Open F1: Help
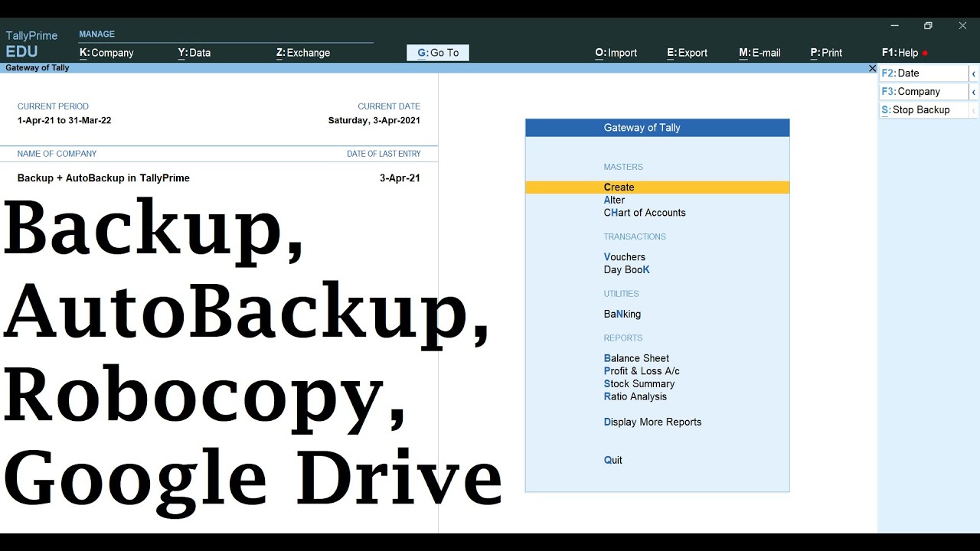 [900, 53]
